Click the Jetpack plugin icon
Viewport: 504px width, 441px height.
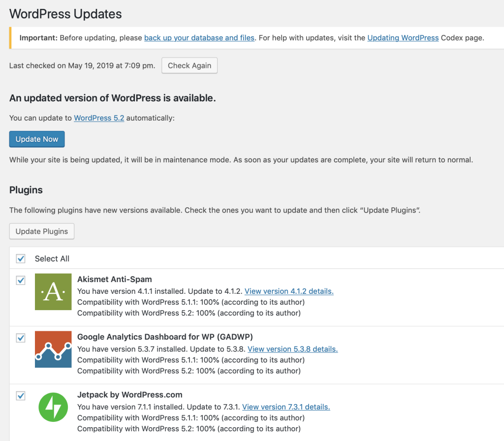53,407
